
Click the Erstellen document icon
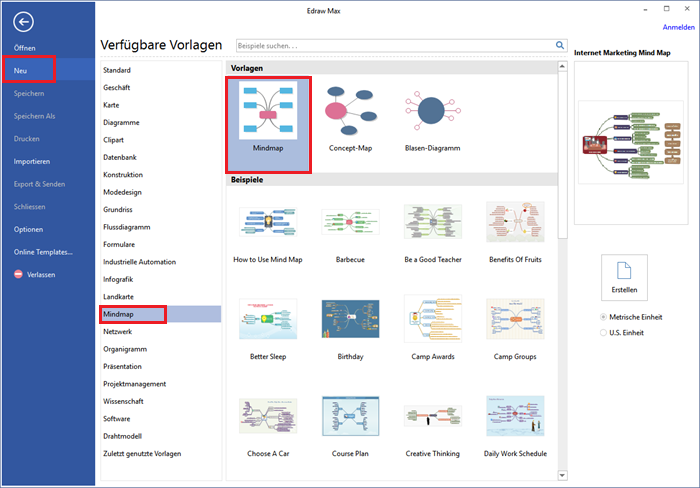[624, 271]
